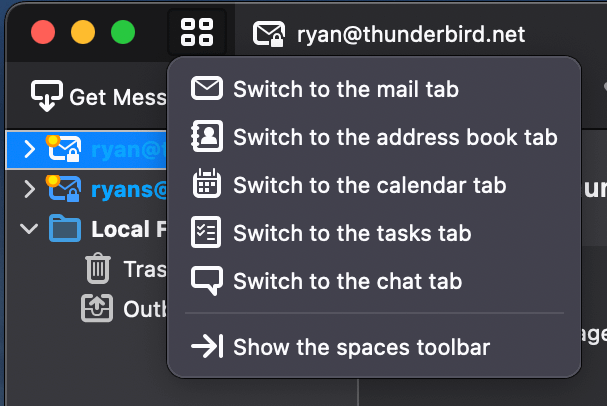Click the calendar icon in menu
The image size is (607, 406).
coord(207,184)
